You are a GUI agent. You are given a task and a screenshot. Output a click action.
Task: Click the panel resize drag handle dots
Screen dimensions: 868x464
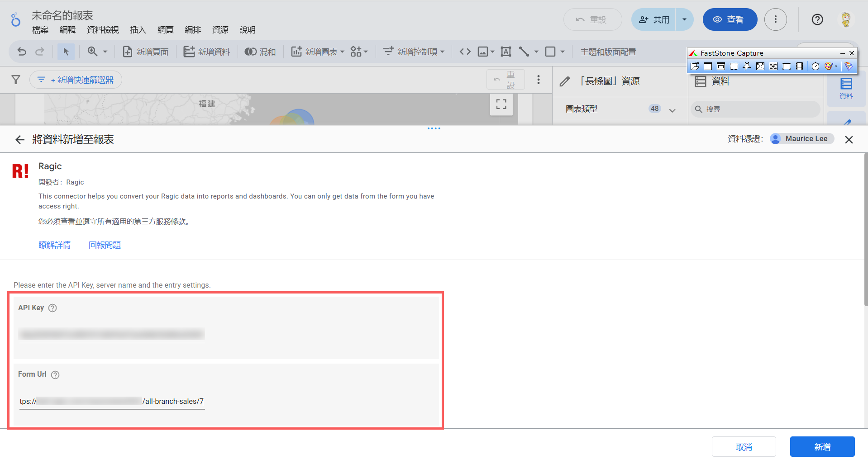click(x=434, y=128)
